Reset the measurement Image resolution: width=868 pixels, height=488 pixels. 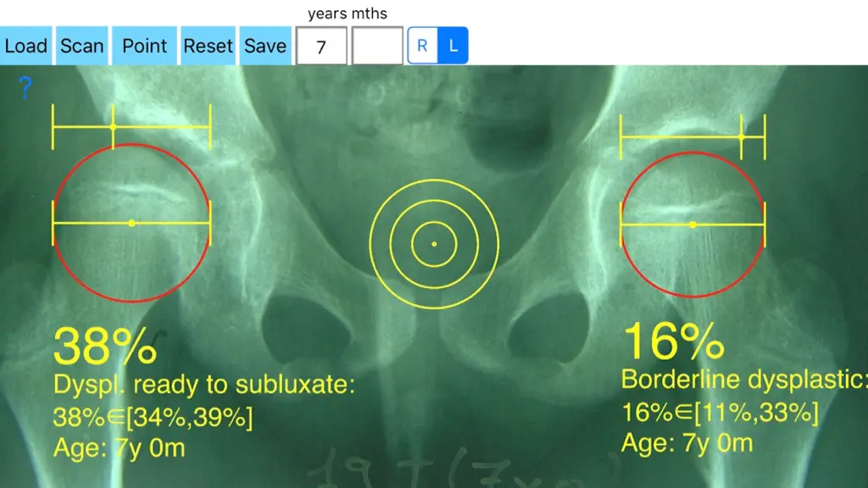(209, 46)
